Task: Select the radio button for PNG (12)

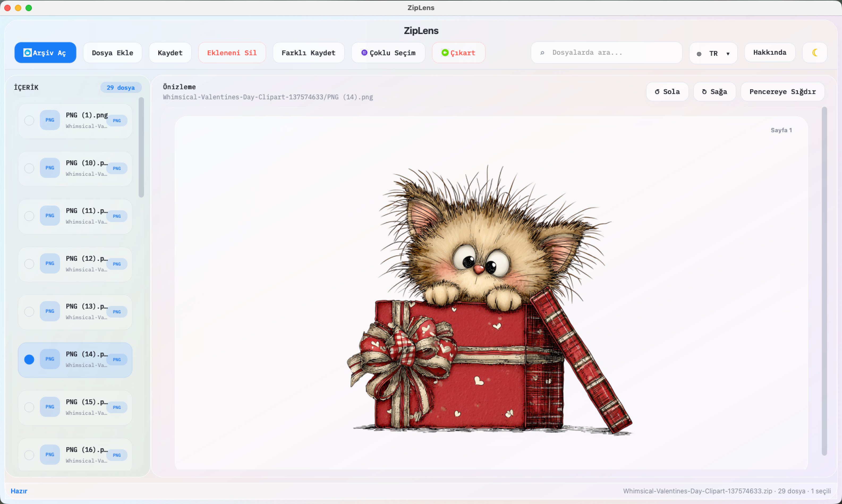Action: (x=29, y=264)
